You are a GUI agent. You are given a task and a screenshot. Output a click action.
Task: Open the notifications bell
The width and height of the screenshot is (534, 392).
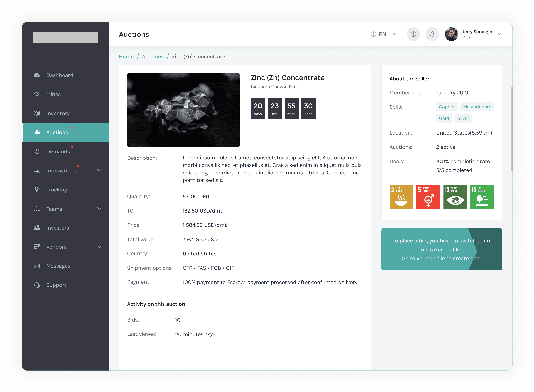tap(432, 34)
